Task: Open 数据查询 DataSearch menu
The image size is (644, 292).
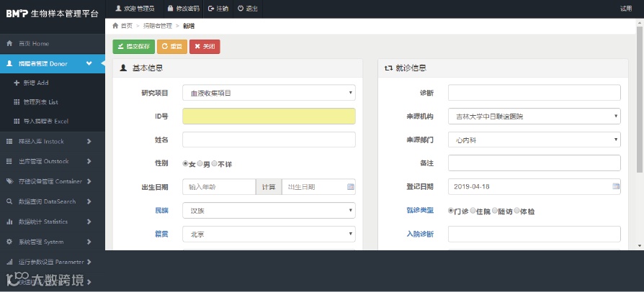Action: [53, 201]
